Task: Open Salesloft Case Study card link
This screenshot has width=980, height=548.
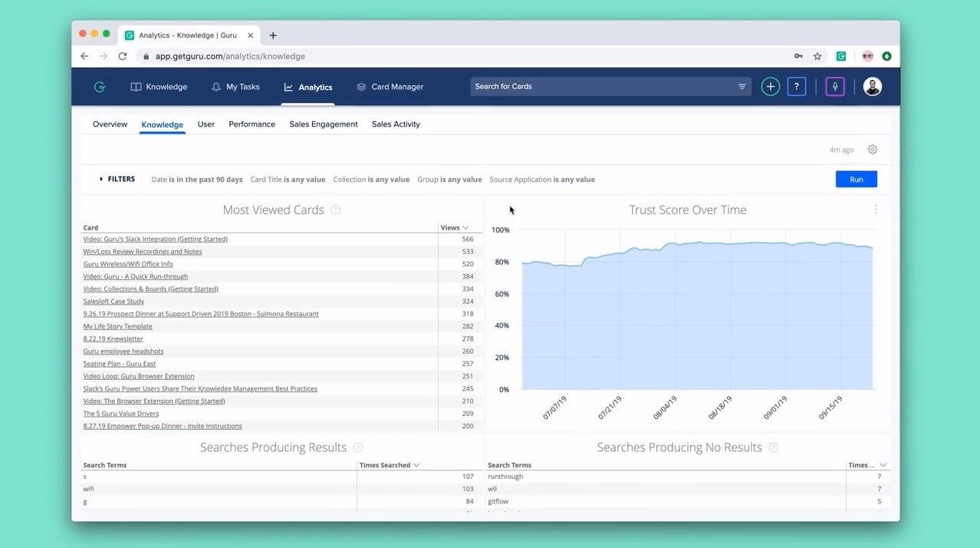Action: [113, 302]
